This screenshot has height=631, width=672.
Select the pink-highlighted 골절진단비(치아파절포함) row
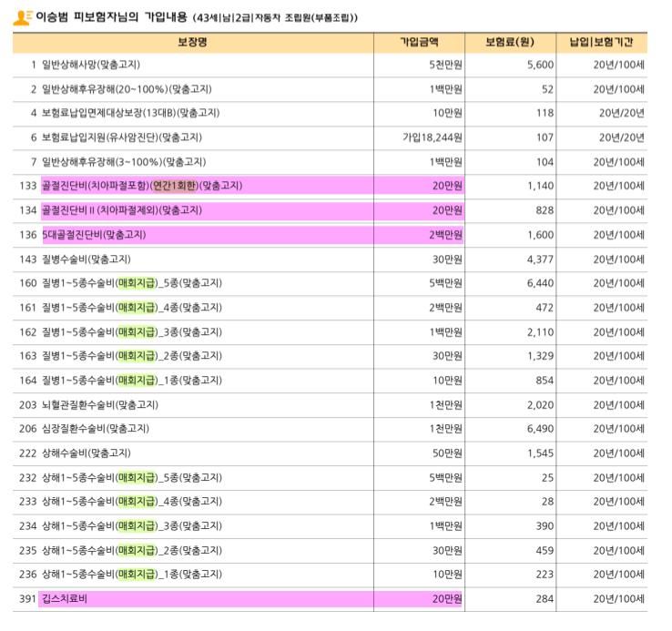[96, 186]
